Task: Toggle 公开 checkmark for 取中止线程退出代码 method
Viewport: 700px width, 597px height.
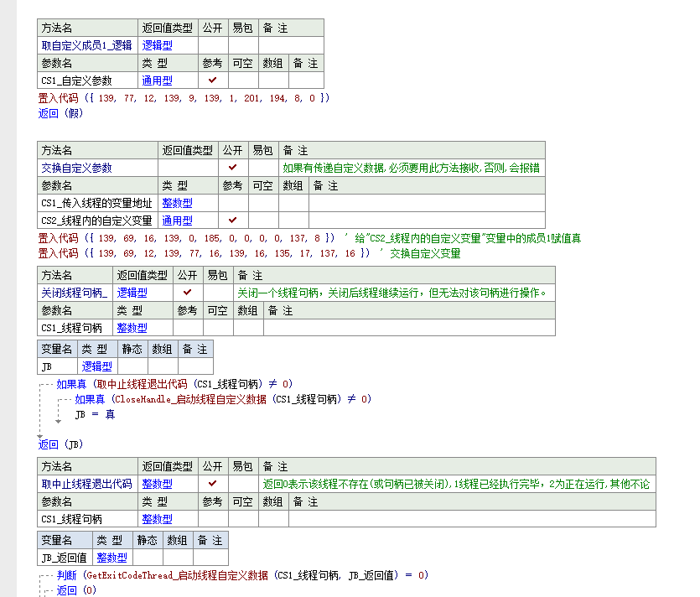Action: (212, 484)
